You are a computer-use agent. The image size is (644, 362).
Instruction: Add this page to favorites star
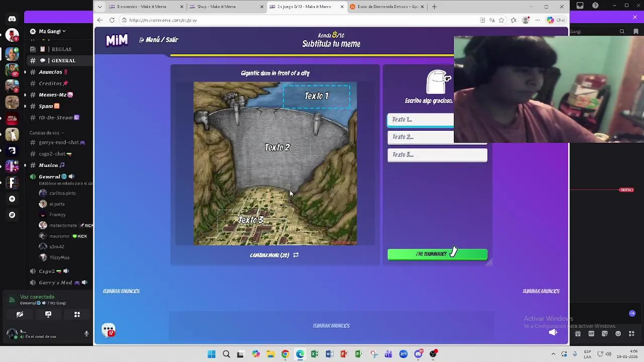coord(502,20)
